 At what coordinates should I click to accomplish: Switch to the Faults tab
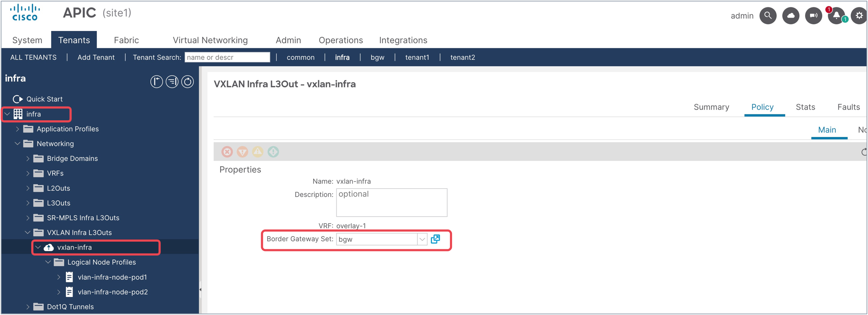click(x=849, y=107)
